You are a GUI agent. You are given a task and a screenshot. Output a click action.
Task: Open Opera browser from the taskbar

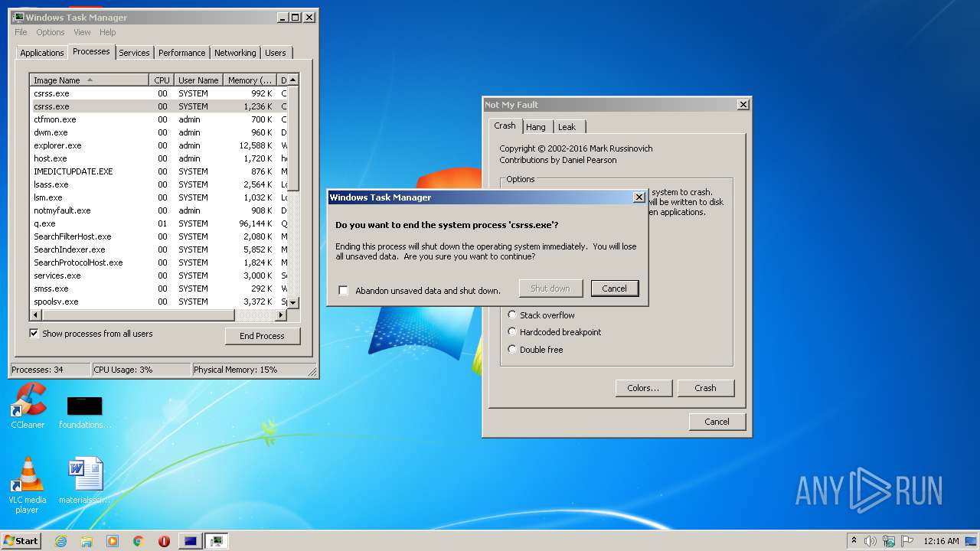pyautogui.click(x=164, y=541)
